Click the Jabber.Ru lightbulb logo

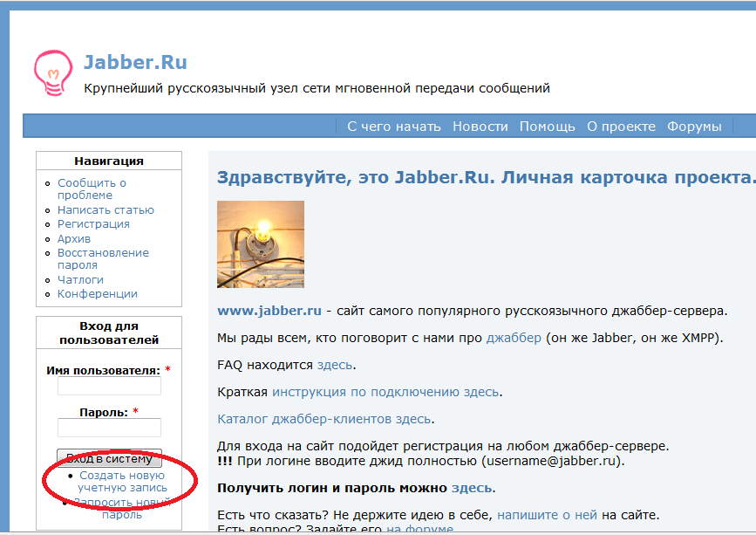pos(53,72)
